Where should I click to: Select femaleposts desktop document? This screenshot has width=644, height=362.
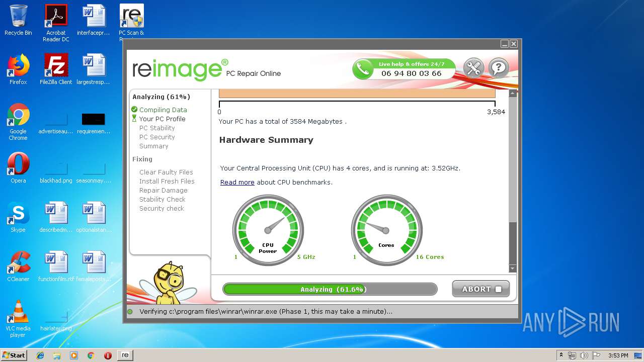[x=94, y=266]
